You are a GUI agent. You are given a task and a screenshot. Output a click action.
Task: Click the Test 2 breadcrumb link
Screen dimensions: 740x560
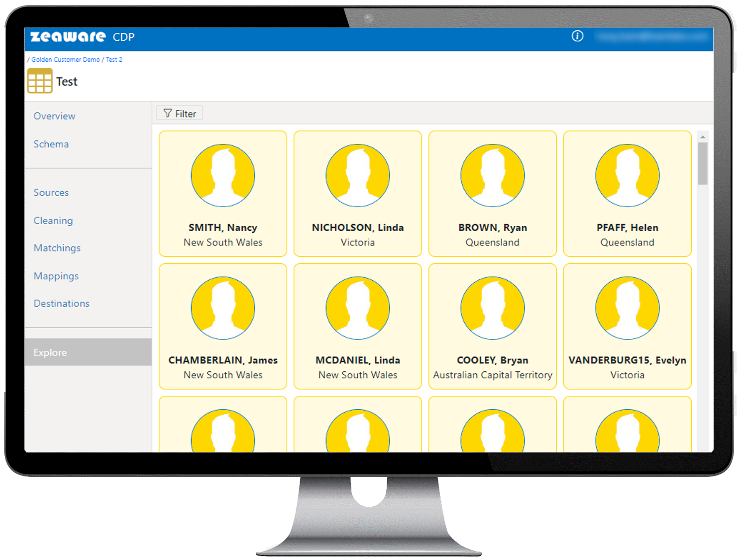pos(114,59)
